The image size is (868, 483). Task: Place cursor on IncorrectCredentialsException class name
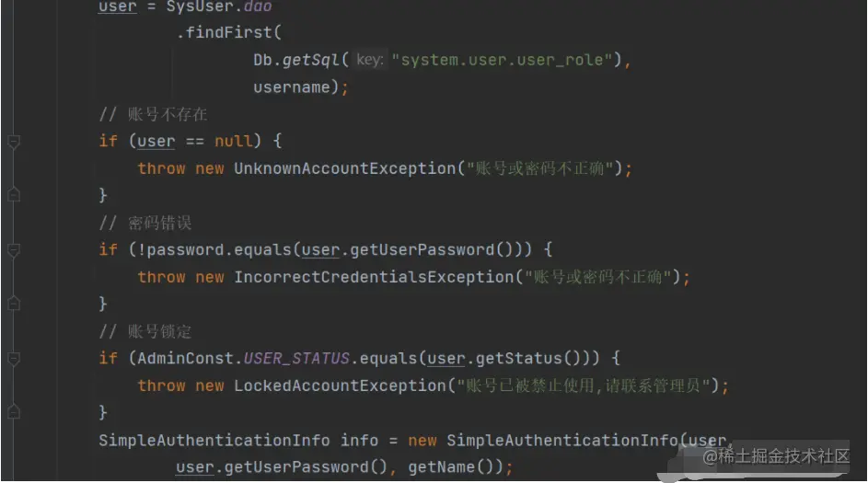coord(375,277)
